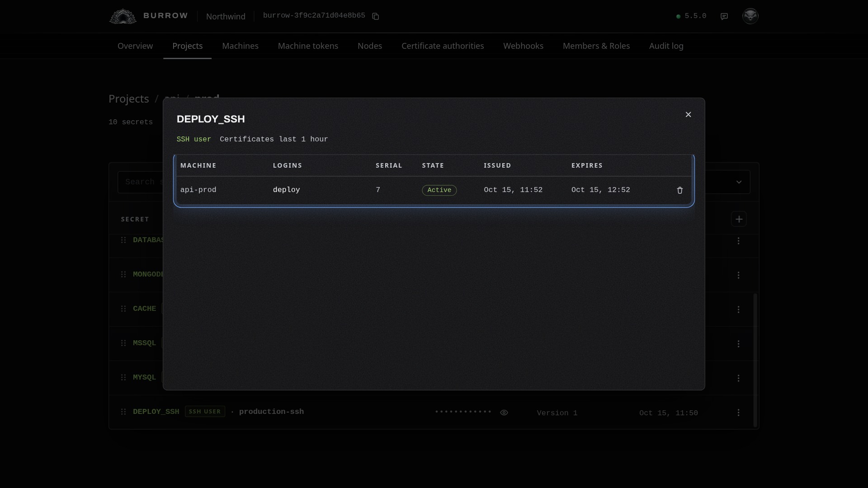Open the user avatar menu

tap(750, 16)
